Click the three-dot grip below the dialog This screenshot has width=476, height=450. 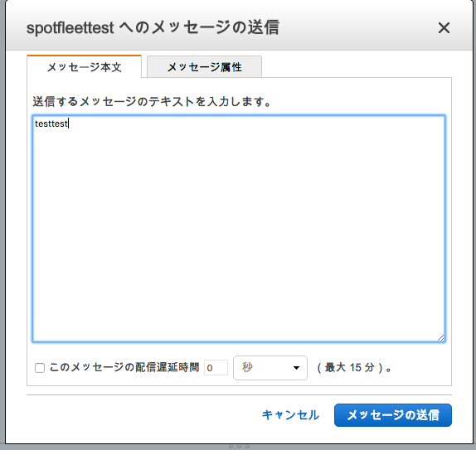[239, 446]
